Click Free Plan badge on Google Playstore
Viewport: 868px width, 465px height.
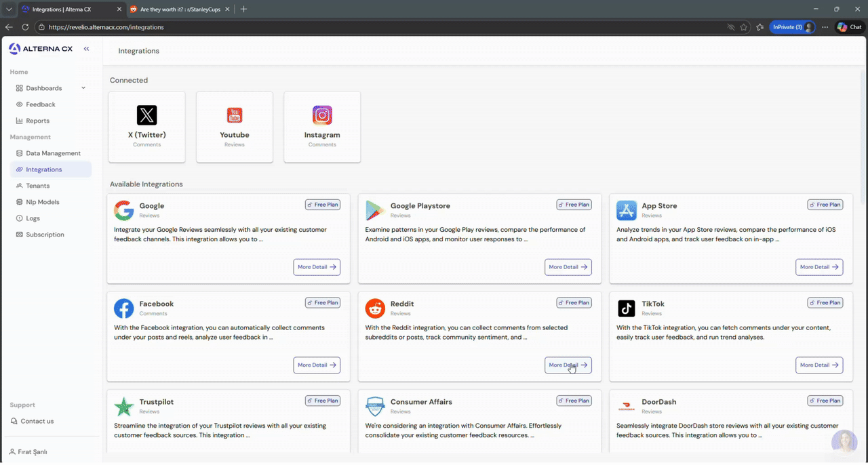coord(574,205)
